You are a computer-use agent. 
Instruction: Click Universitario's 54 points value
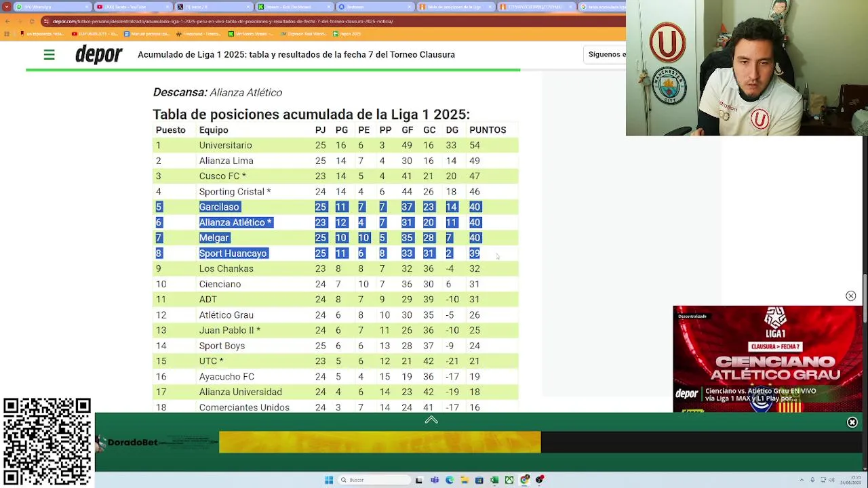pyautogui.click(x=475, y=145)
